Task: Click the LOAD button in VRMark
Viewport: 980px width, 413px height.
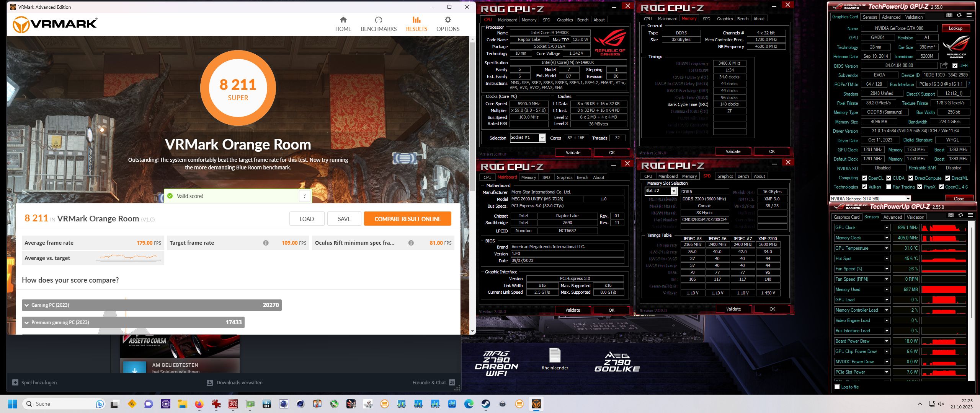Action: point(307,219)
